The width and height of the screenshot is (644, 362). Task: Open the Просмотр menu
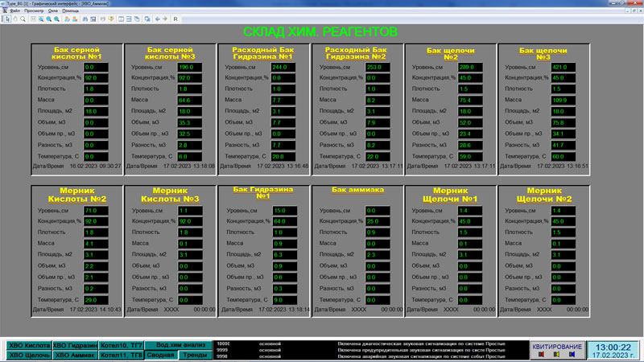(x=34, y=10)
